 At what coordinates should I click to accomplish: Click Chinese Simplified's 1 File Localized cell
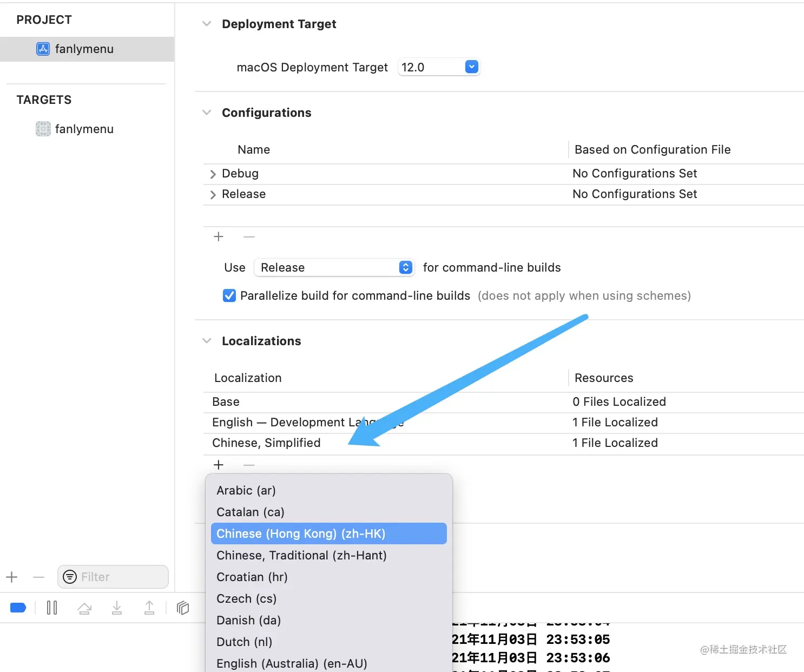tap(615, 443)
